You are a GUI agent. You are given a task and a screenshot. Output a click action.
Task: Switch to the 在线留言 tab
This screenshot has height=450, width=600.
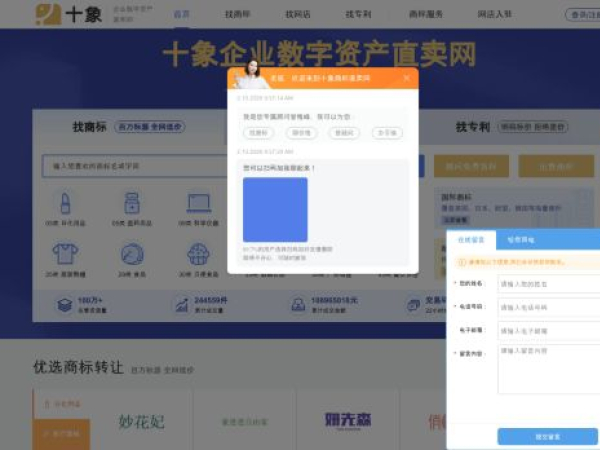click(471, 240)
